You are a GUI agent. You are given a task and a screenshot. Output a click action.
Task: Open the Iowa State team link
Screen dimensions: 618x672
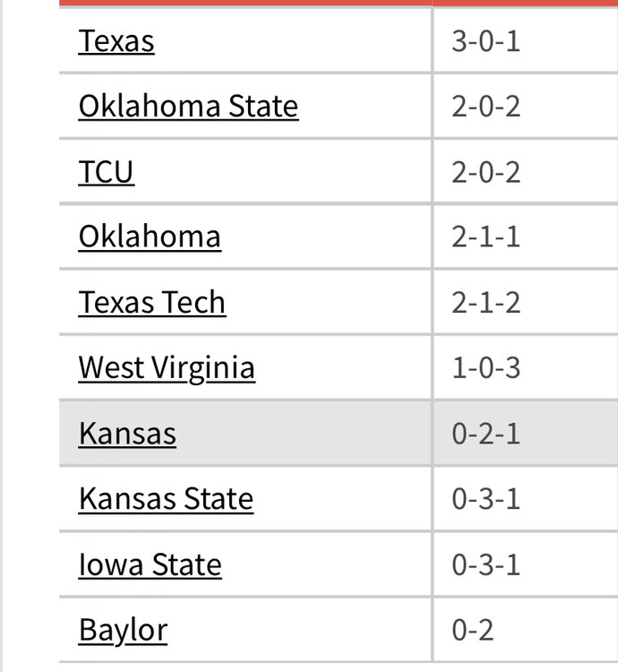coord(150,565)
